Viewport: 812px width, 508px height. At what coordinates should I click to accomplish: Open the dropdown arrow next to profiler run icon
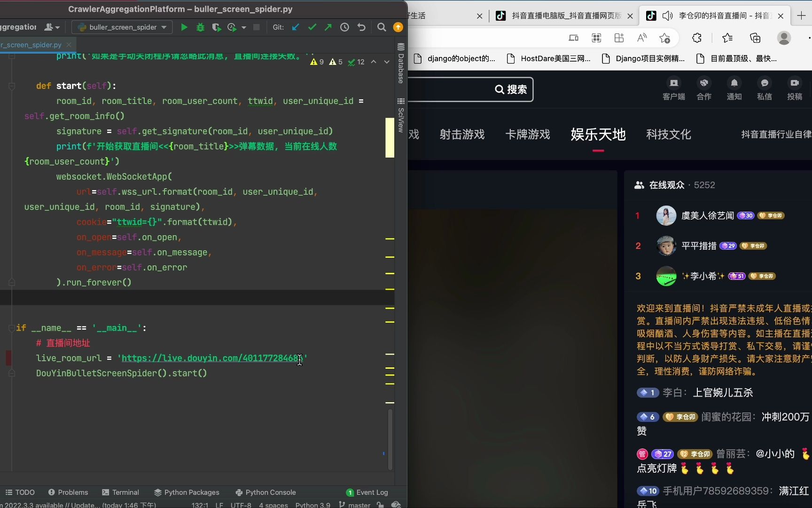pyautogui.click(x=243, y=28)
